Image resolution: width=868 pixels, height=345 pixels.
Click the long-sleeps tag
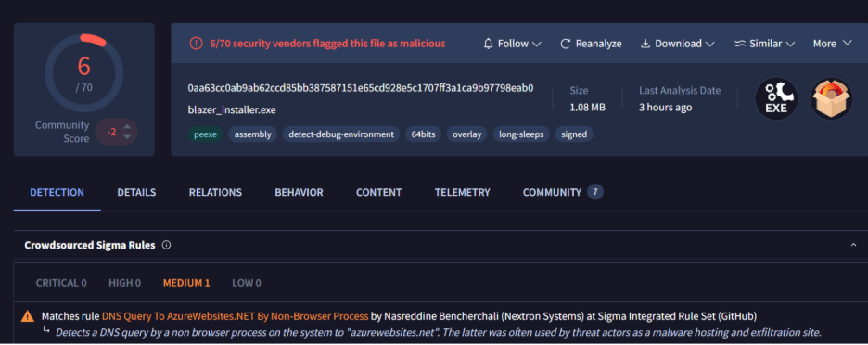point(521,134)
